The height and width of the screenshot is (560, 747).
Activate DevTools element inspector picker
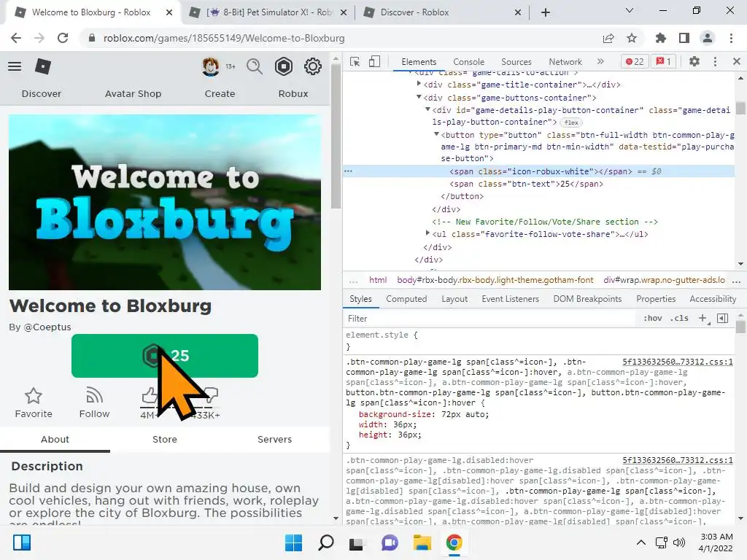click(x=355, y=61)
